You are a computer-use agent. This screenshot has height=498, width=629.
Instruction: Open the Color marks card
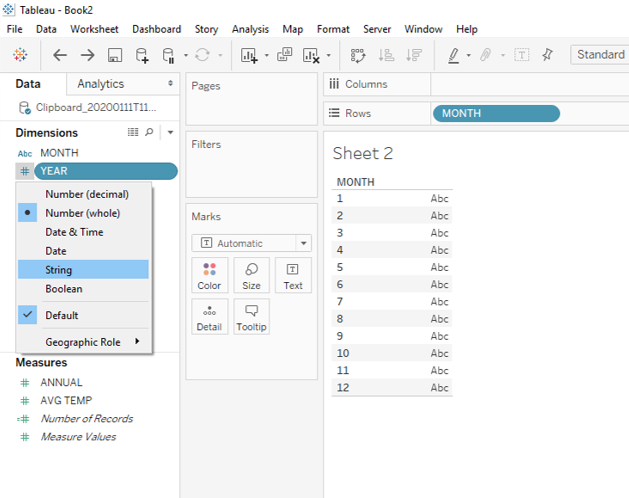(x=209, y=275)
